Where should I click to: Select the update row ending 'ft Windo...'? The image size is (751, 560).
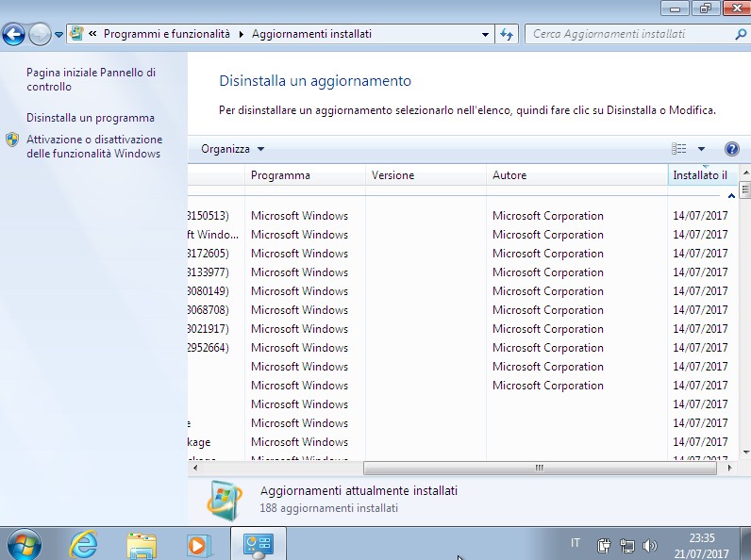pos(462,235)
